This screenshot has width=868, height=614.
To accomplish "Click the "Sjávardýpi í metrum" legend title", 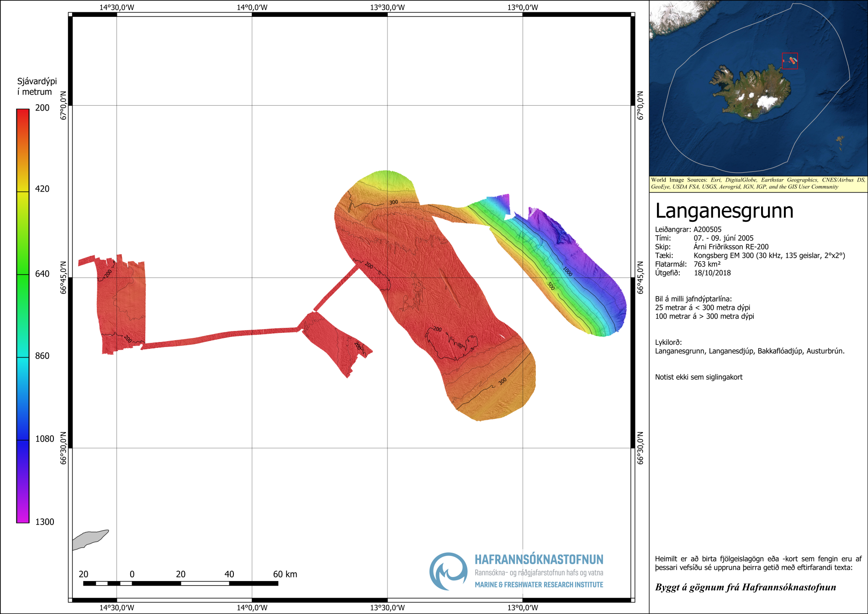I will 37,86.
